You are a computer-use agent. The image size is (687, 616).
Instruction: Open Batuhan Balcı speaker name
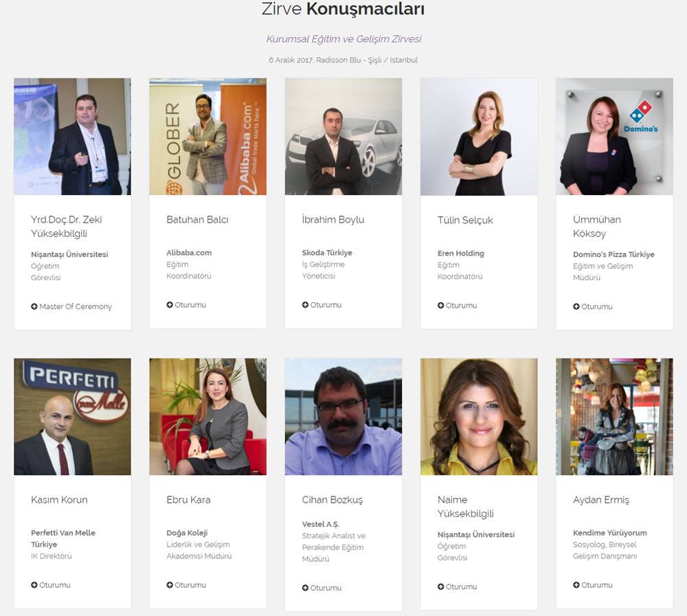coord(197,220)
